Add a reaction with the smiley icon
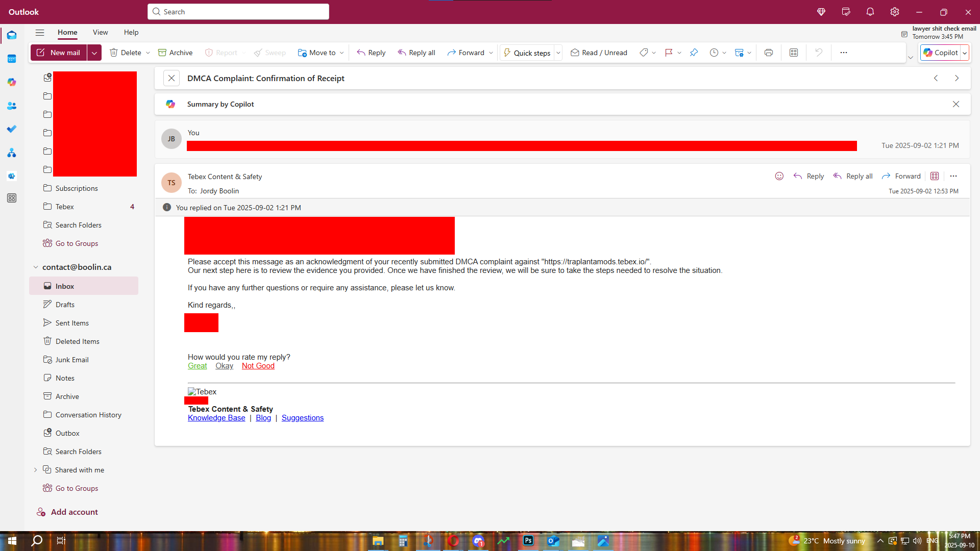This screenshot has width=980, height=551. [779, 176]
